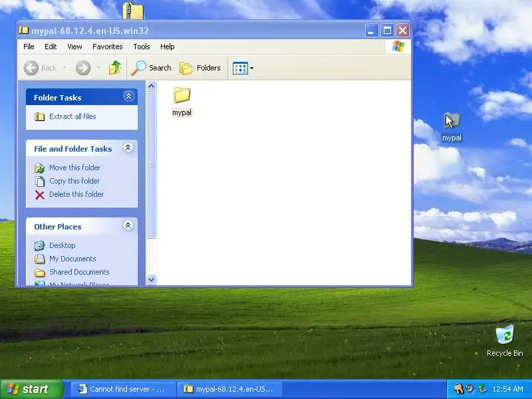
Task: Open the Help menu
Action: (x=168, y=47)
